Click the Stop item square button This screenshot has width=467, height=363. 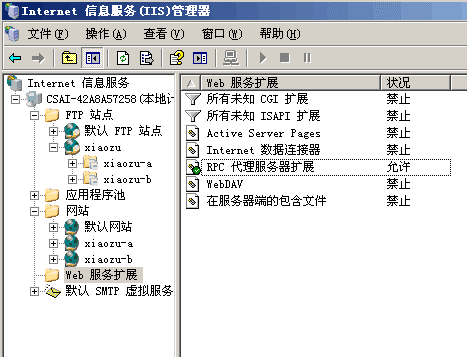point(284,58)
